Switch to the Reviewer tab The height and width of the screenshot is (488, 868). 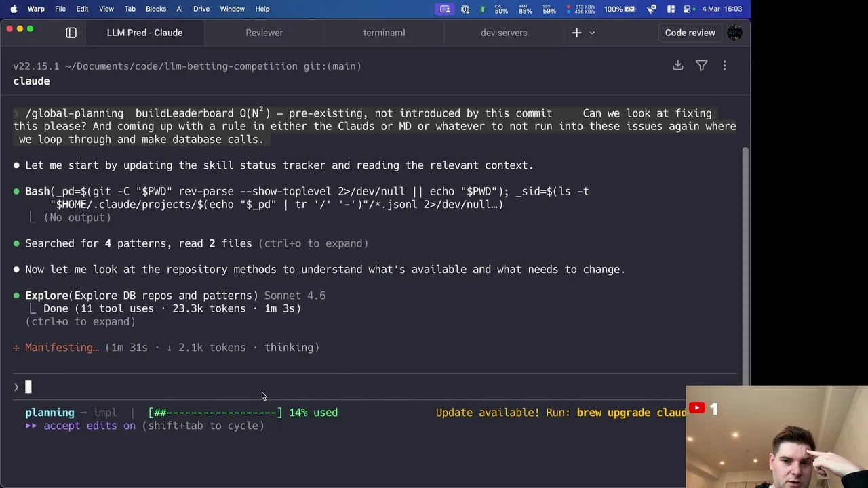coord(264,33)
